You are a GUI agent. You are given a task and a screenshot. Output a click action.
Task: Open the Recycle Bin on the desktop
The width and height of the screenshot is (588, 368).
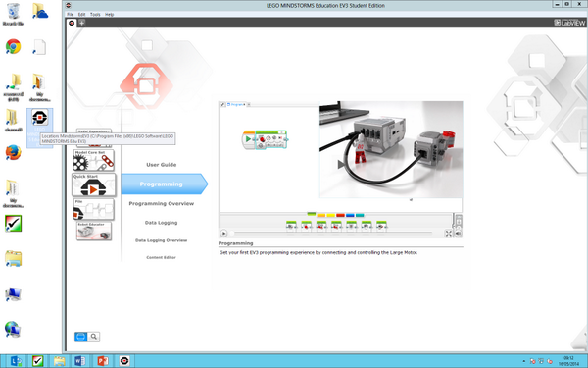(x=13, y=15)
